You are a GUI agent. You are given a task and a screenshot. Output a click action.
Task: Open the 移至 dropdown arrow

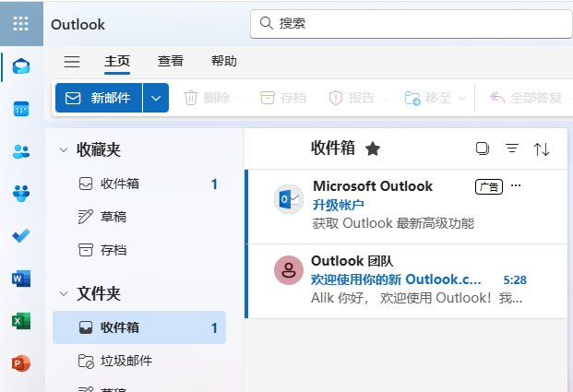[462, 98]
